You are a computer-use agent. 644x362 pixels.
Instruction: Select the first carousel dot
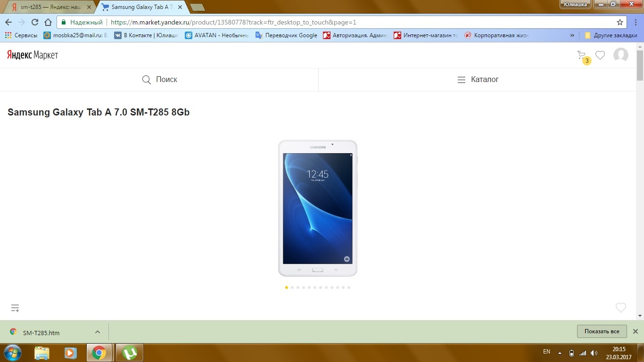click(x=287, y=287)
